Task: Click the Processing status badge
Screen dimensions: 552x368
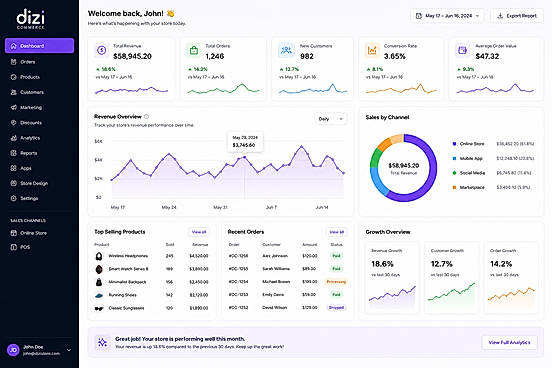Action: tap(336, 282)
